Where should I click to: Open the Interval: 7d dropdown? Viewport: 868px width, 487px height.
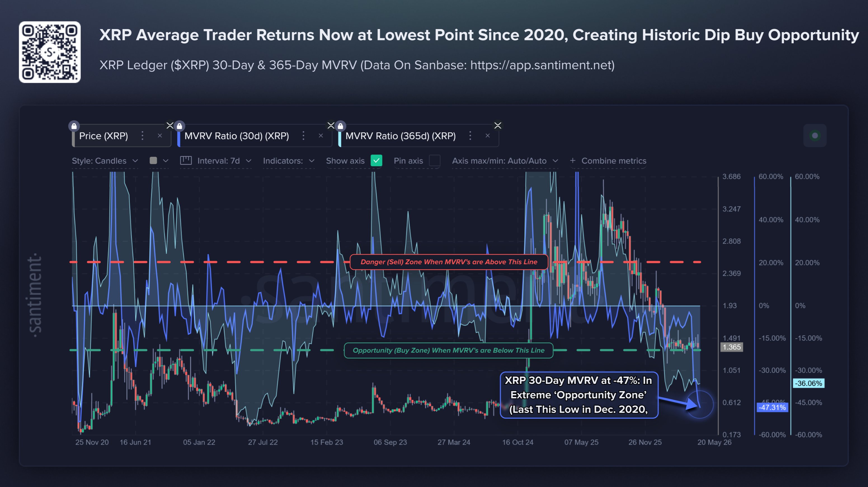(224, 161)
